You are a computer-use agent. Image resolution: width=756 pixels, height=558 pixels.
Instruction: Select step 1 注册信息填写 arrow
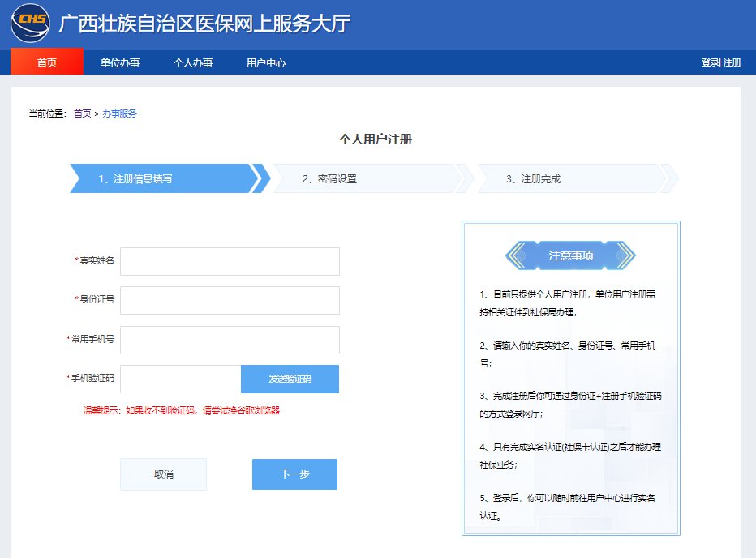pos(162,178)
